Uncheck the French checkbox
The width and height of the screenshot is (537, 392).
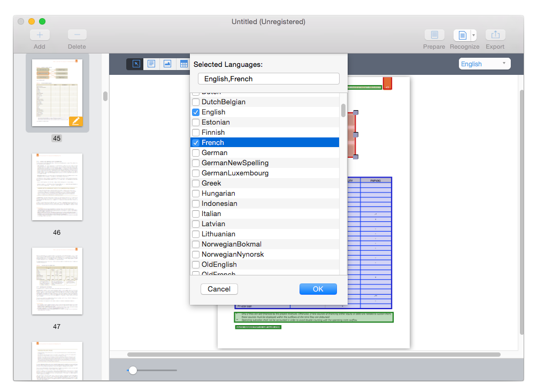point(196,143)
